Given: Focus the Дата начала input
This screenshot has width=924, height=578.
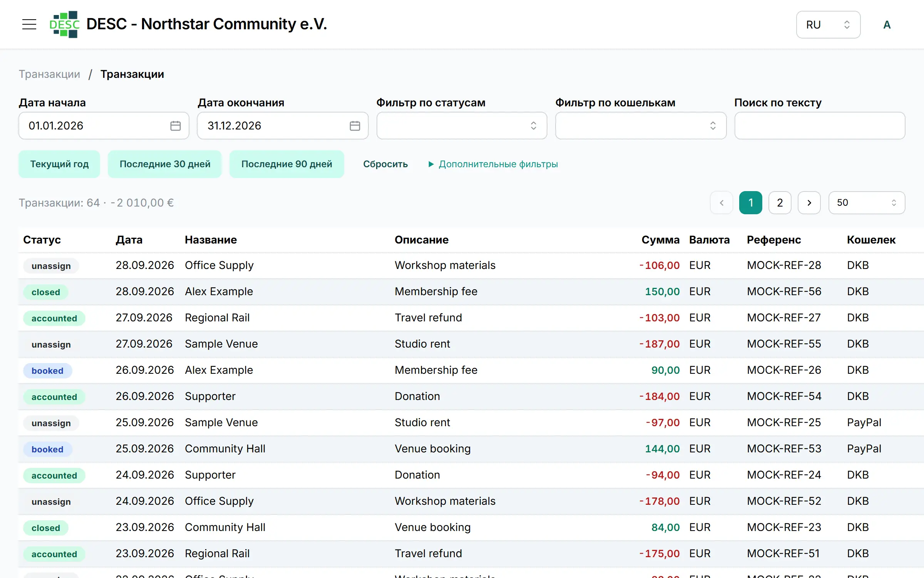Looking at the screenshot, I should pos(104,126).
